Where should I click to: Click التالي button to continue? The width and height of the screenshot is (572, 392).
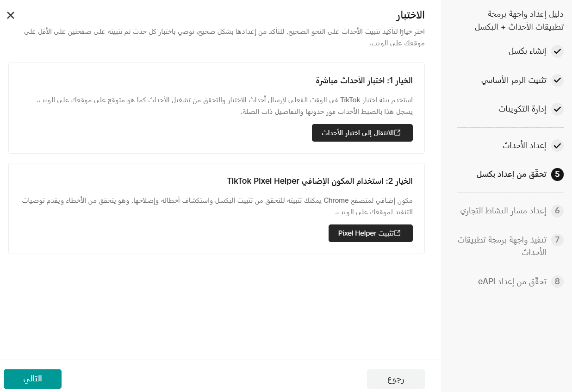(x=32, y=379)
